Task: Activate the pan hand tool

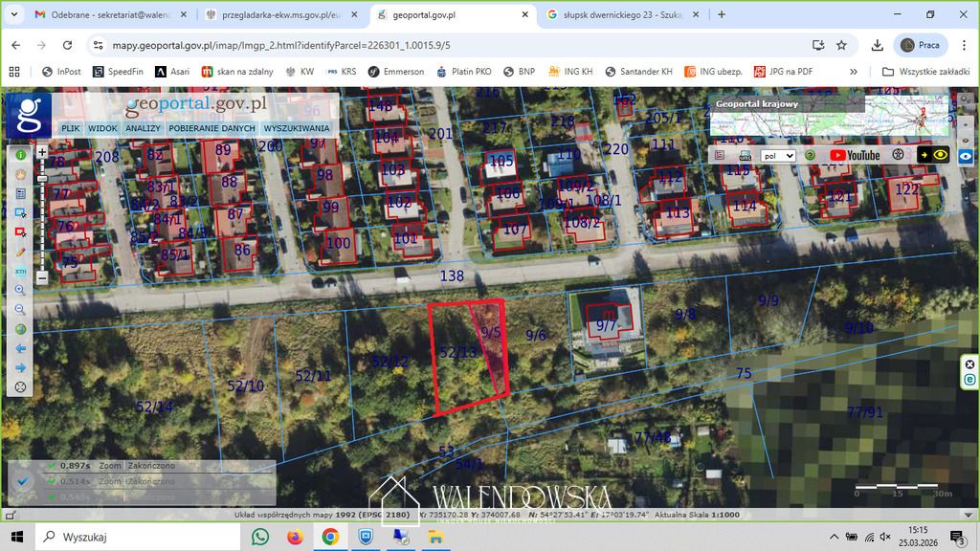Action: point(19,172)
